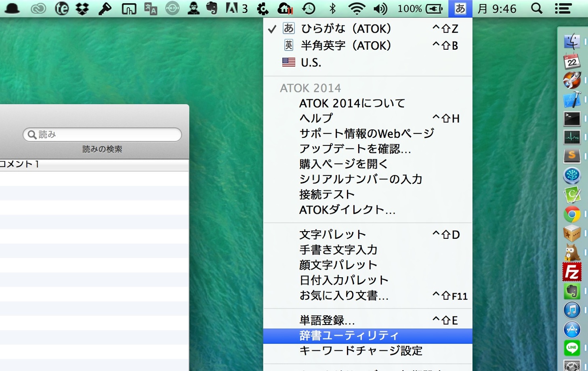The image size is (588, 371).
Task: Click the key-shaped menu bar icon
Action: [105, 8]
